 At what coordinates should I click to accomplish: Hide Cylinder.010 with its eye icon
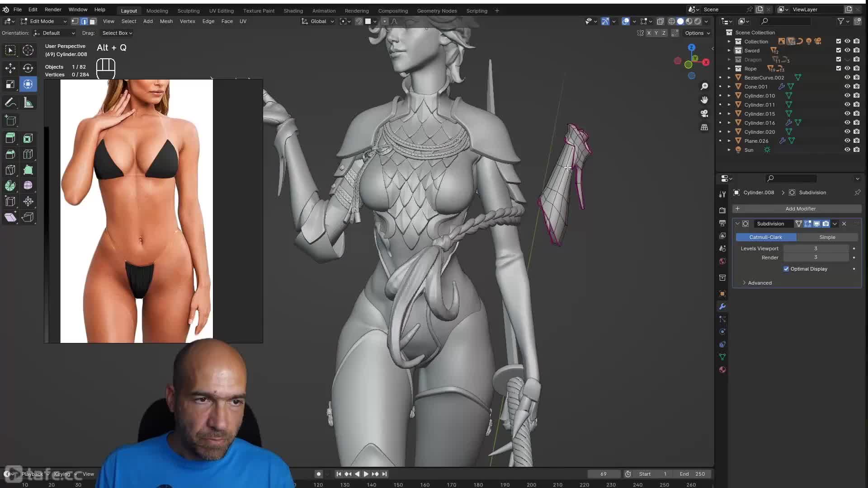(847, 95)
